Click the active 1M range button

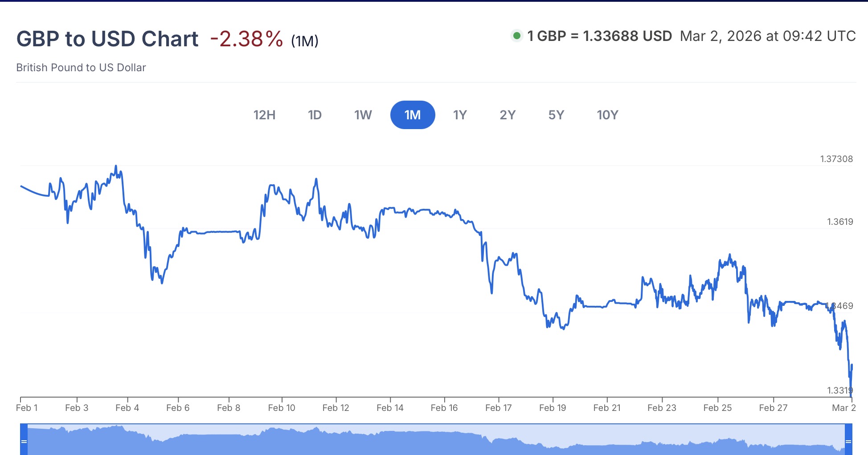point(413,115)
